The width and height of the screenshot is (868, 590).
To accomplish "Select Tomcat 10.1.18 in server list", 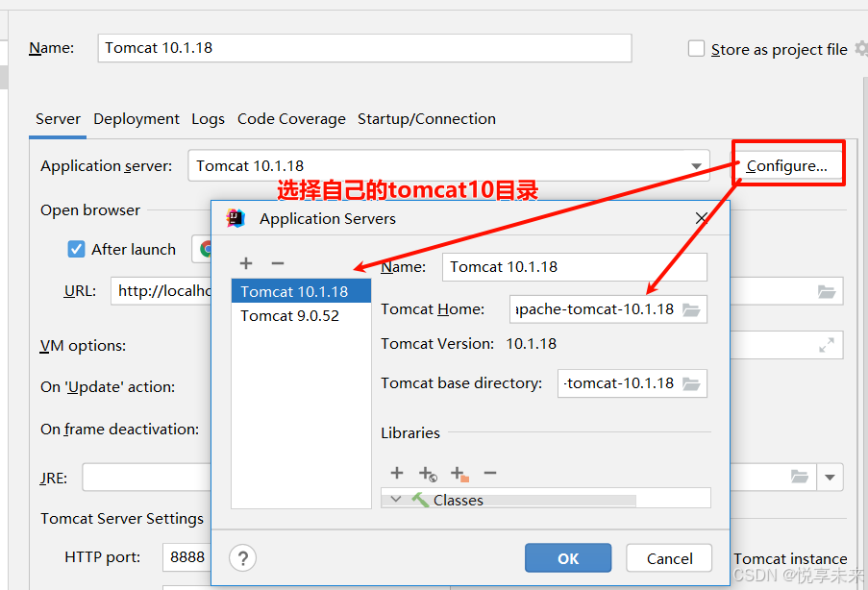I will pos(301,291).
